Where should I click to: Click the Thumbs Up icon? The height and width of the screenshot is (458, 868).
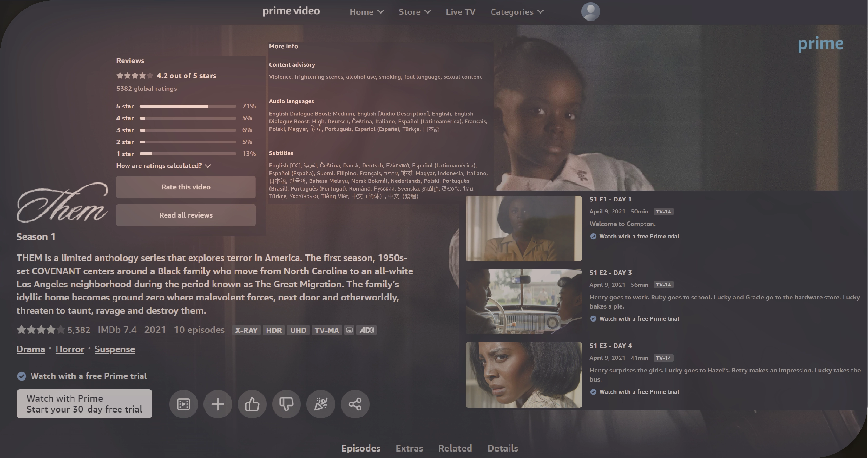tap(252, 403)
